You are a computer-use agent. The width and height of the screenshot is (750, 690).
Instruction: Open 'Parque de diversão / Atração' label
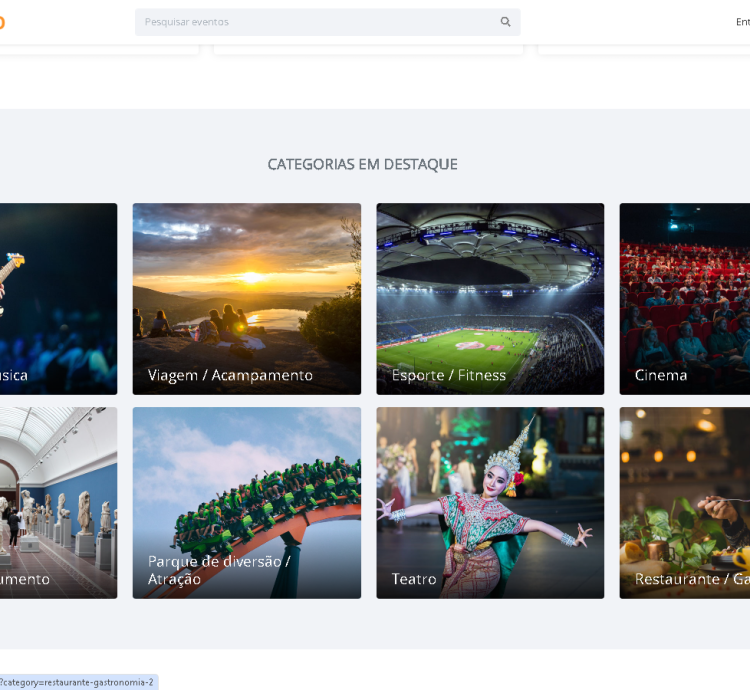(219, 570)
